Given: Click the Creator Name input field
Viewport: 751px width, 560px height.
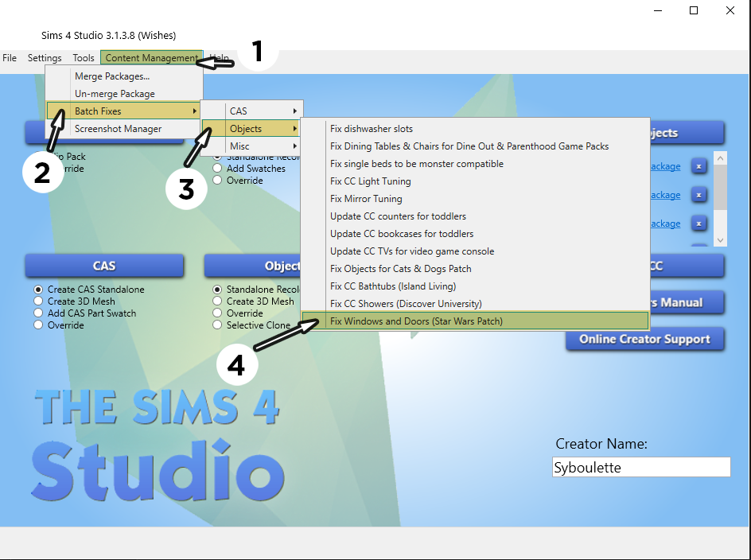Looking at the screenshot, I should (641, 467).
